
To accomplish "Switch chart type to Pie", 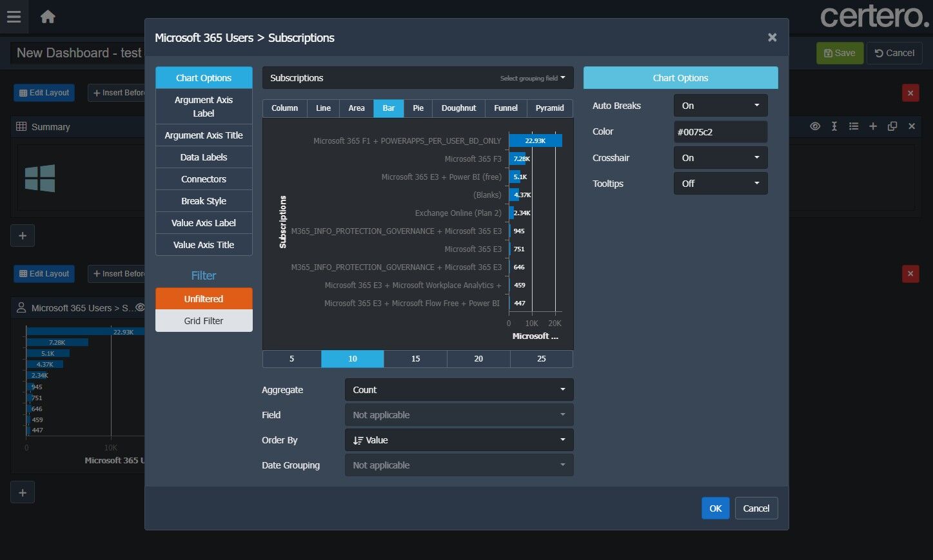I will coord(418,108).
